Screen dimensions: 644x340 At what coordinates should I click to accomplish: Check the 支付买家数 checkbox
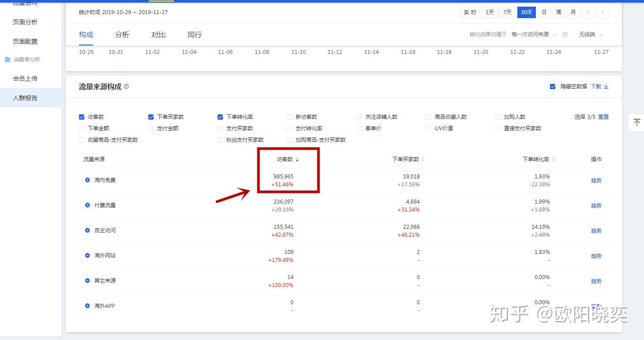click(220, 128)
